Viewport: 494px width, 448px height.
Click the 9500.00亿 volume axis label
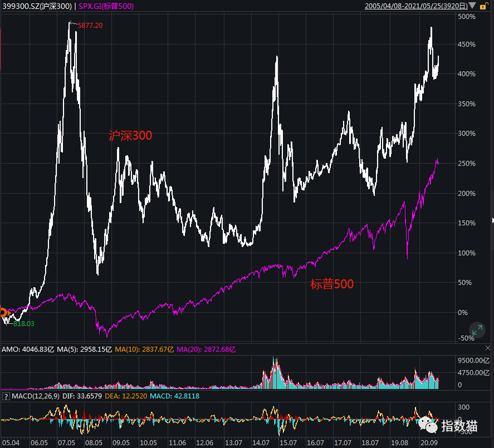tap(473, 361)
